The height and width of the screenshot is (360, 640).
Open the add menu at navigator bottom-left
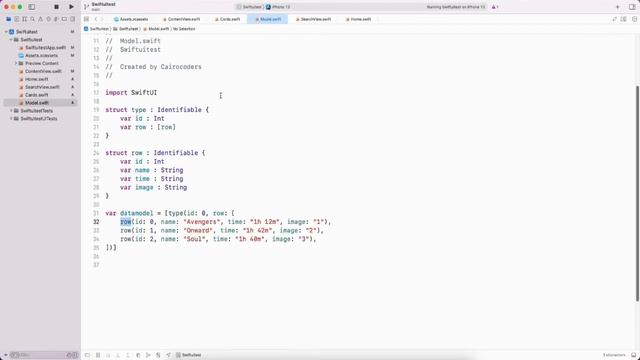(x=5, y=355)
